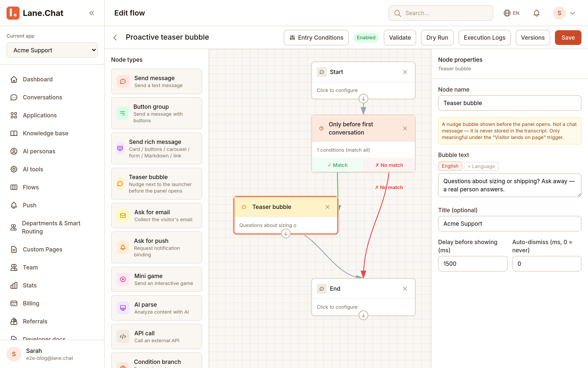The height and width of the screenshot is (368, 588).
Task: Open the Knowledge base
Action: (x=52, y=133)
